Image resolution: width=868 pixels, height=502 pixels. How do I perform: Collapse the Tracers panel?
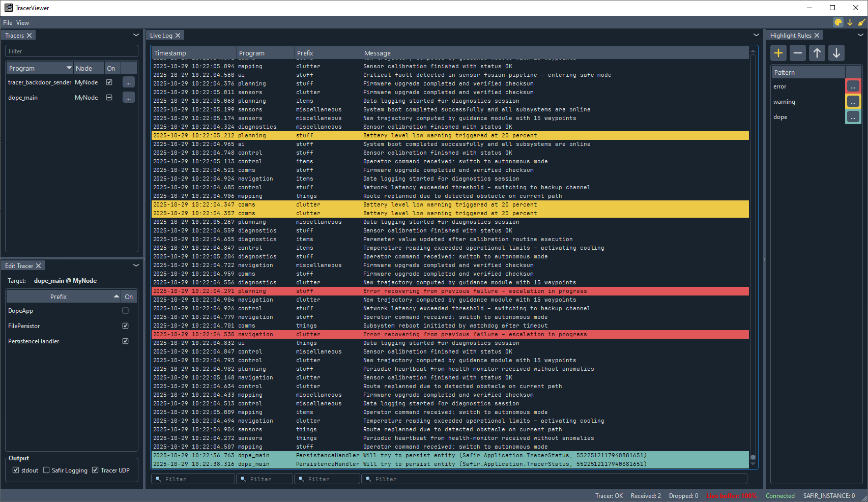tap(136, 35)
